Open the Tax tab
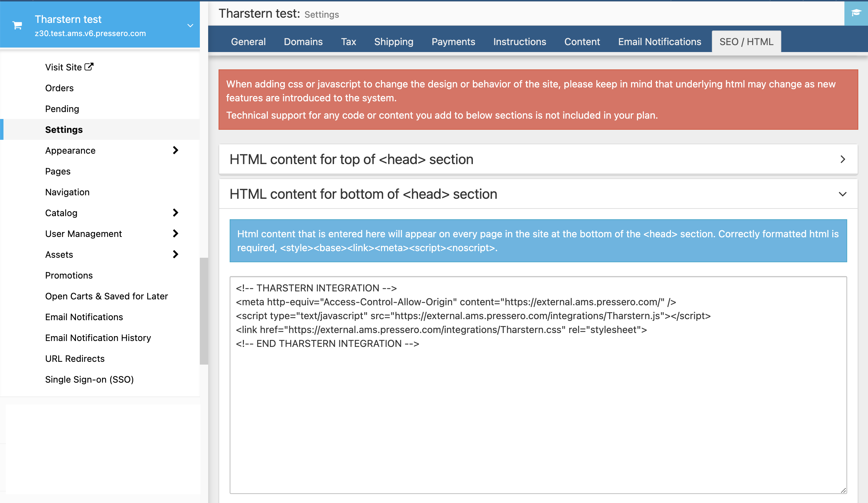 point(349,42)
